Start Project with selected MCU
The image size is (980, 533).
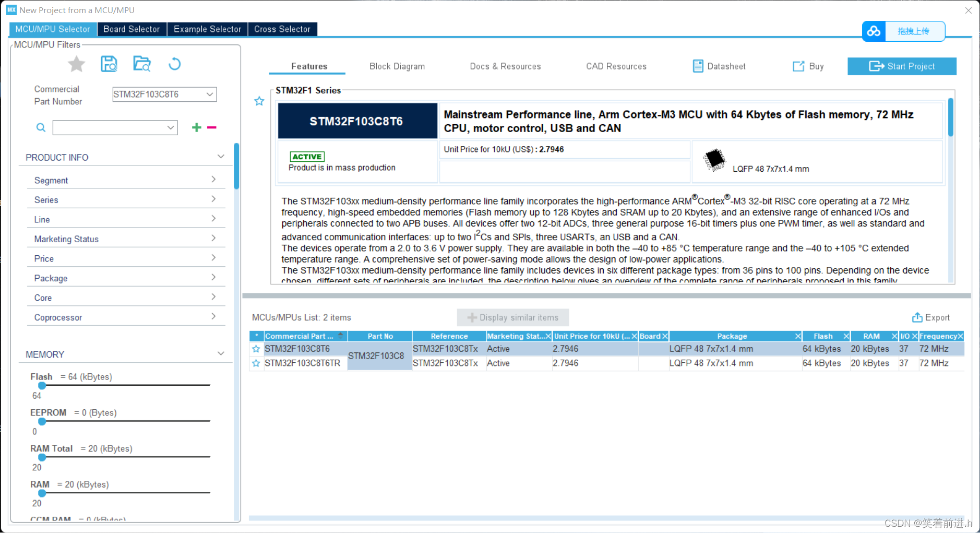tap(902, 66)
